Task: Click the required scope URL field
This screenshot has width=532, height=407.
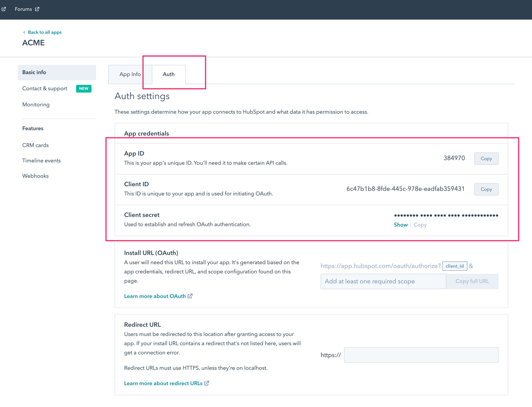Action: pos(383,281)
